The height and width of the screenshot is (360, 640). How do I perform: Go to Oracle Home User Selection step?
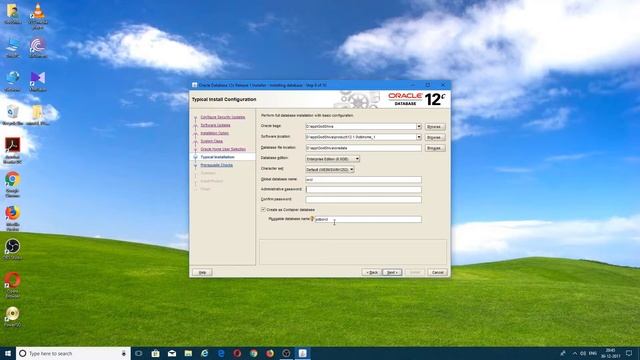pyautogui.click(x=223, y=149)
